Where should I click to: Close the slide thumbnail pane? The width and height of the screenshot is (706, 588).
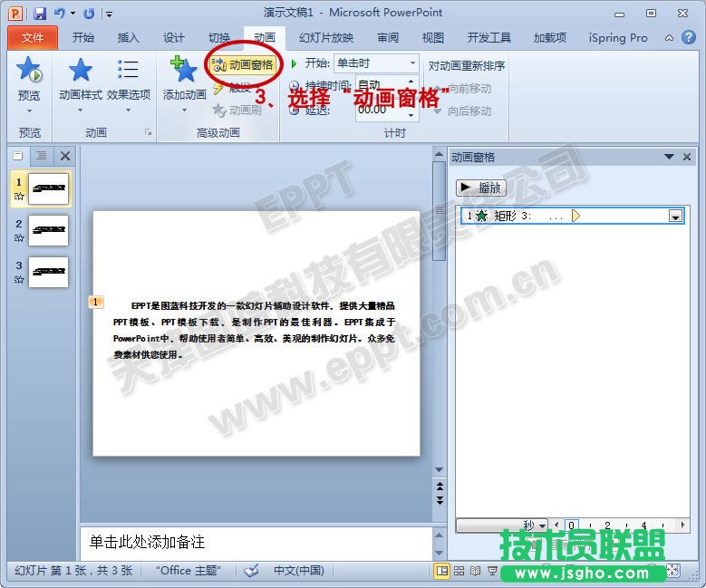pos(65,156)
